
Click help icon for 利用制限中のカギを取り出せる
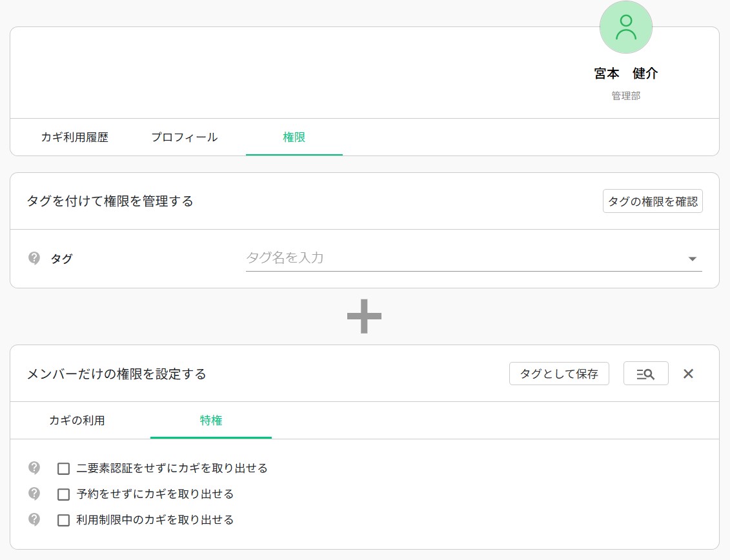(x=34, y=519)
